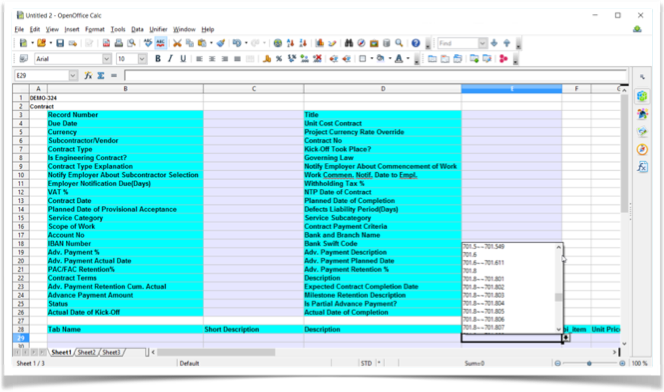
Task: Adjust the zoom slider in status bar
Action: [589, 363]
